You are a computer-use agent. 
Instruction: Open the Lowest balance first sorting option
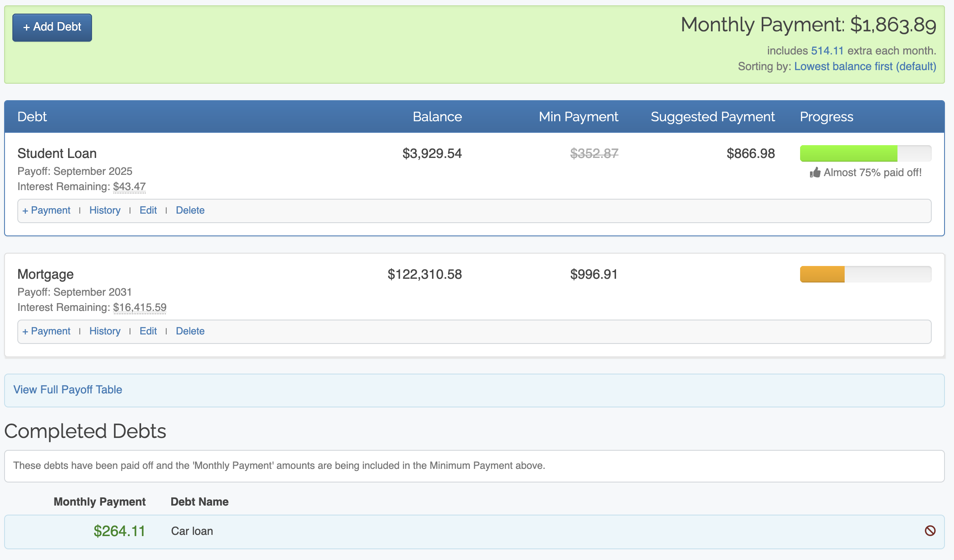(865, 66)
